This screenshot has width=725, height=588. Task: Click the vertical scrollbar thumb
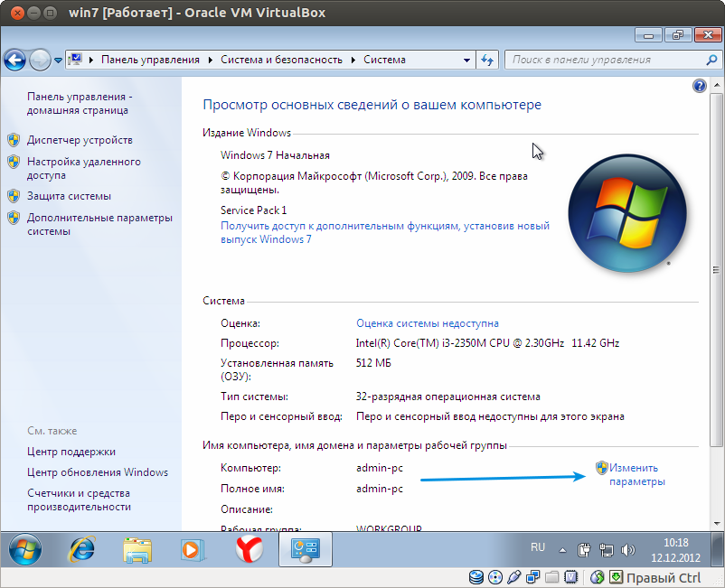tap(716, 270)
